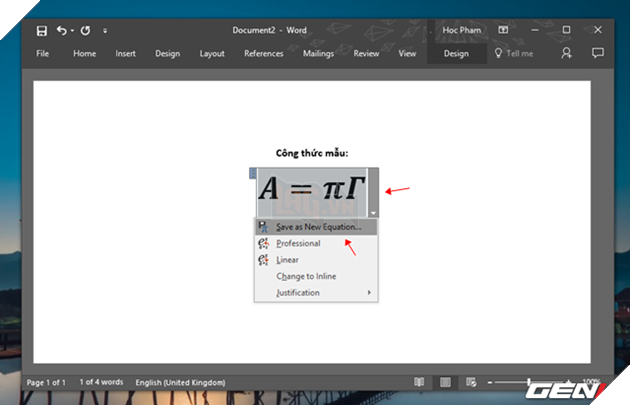Click the Page 1 of 1 indicator
The image size is (630, 405).
(46, 382)
